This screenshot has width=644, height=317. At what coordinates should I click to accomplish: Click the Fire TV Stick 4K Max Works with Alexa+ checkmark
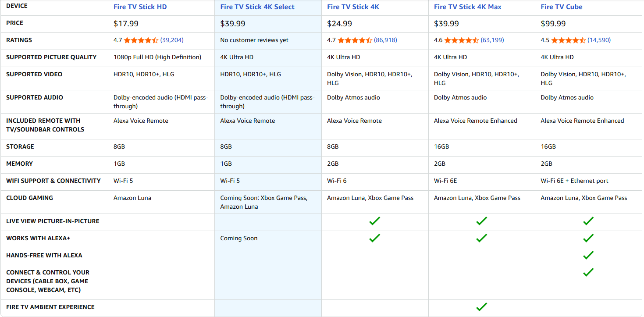coord(481,238)
